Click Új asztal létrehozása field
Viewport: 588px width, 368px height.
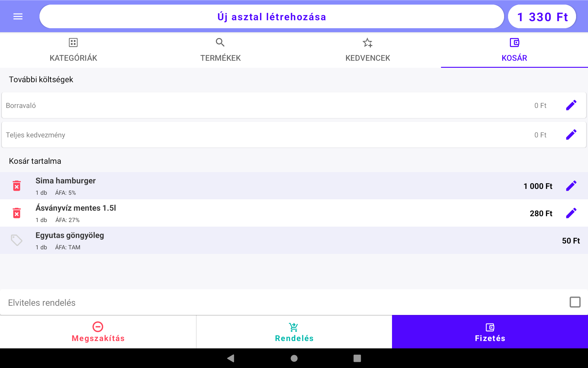[272, 17]
